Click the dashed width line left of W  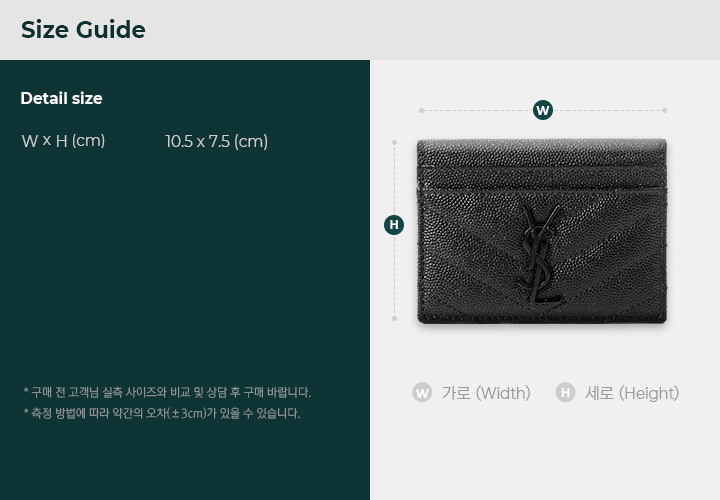478,110
